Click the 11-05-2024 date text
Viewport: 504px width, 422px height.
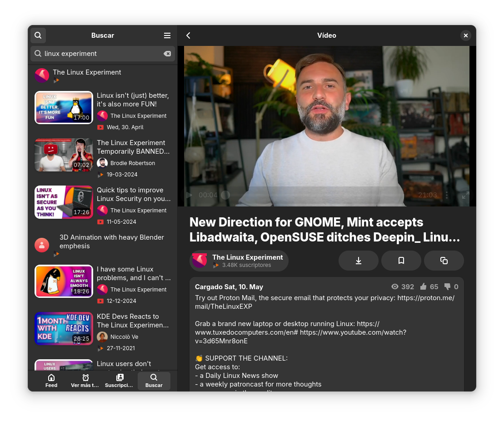pyautogui.click(x=121, y=221)
